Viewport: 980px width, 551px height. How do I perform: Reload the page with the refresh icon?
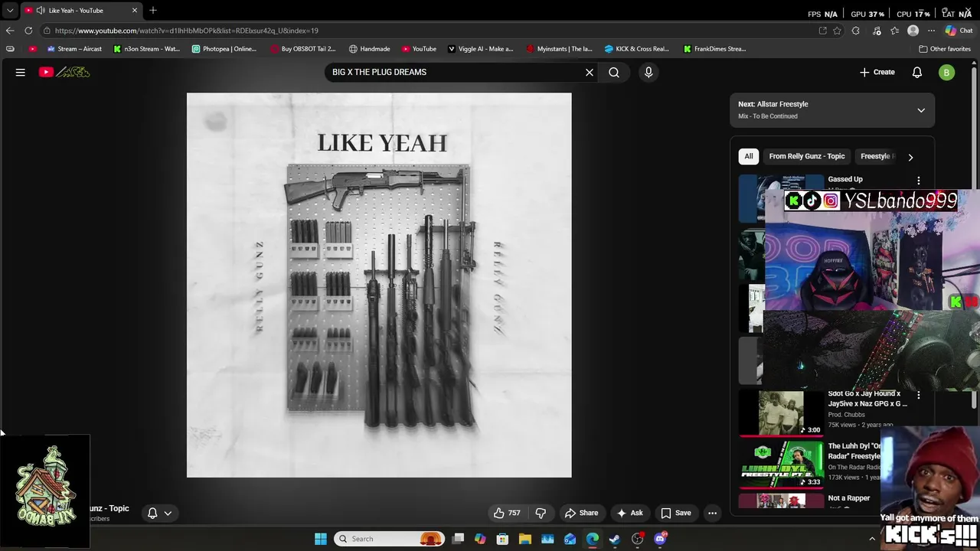(x=28, y=31)
